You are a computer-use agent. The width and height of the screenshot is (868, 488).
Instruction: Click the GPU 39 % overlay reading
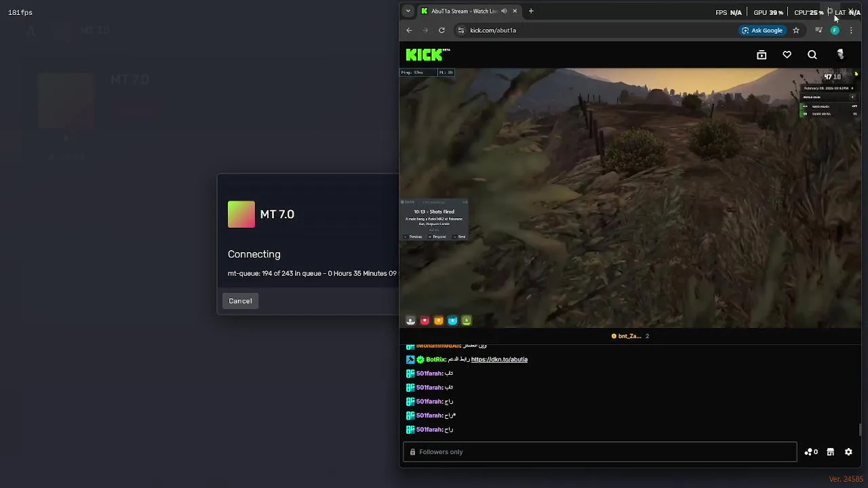[768, 12]
